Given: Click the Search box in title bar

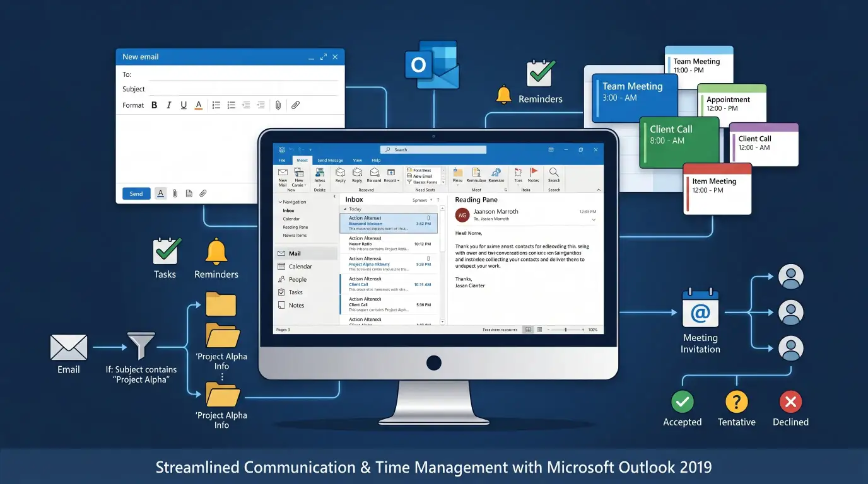Looking at the screenshot, I should point(433,149).
